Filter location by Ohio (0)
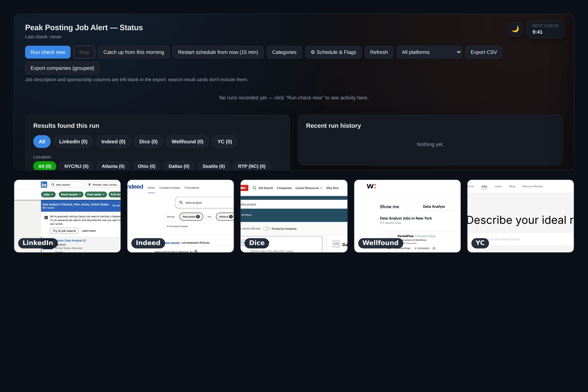This screenshot has height=392, width=588. coord(147,166)
